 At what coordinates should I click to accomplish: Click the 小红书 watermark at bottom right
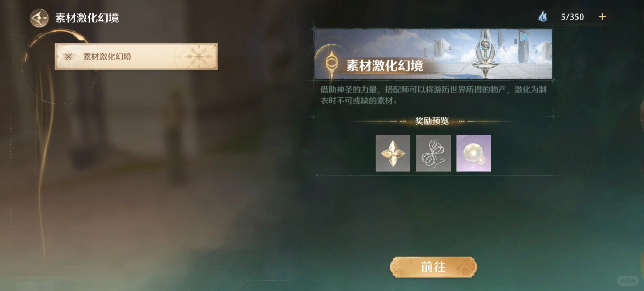[x=628, y=281]
